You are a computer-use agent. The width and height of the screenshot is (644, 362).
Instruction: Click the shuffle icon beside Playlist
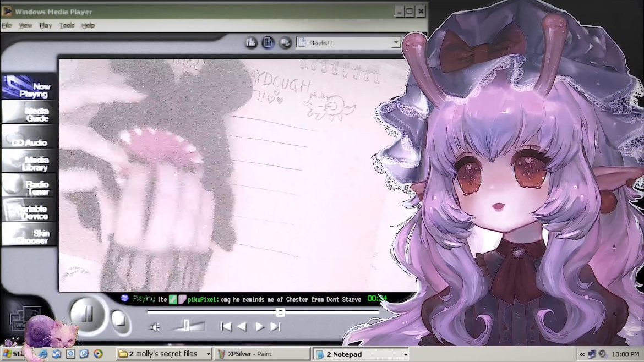click(285, 43)
